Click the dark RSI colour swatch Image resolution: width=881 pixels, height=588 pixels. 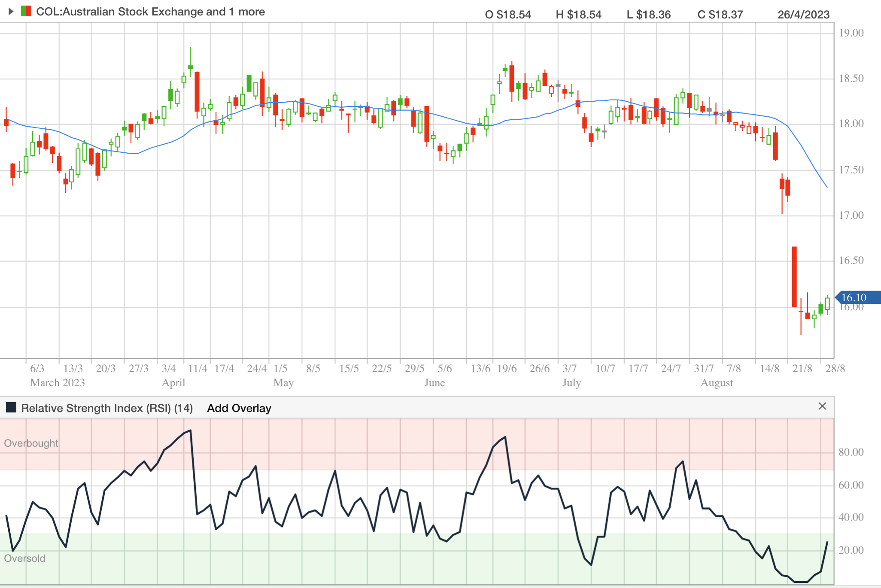tap(11, 408)
